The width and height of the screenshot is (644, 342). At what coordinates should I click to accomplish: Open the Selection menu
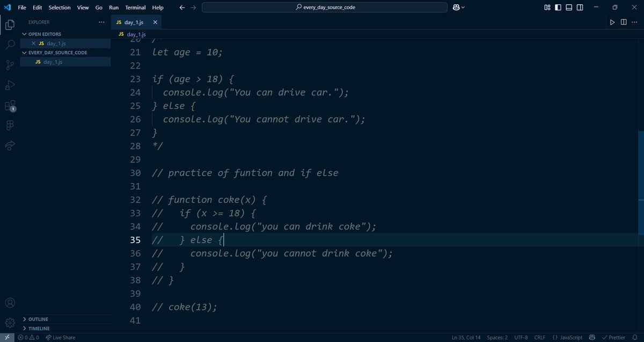(60, 8)
